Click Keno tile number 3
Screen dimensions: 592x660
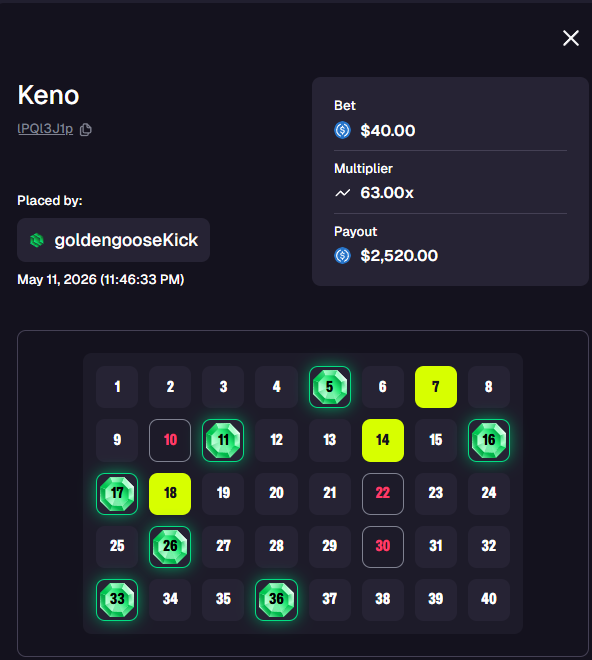pyautogui.click(x=223, y=387)
